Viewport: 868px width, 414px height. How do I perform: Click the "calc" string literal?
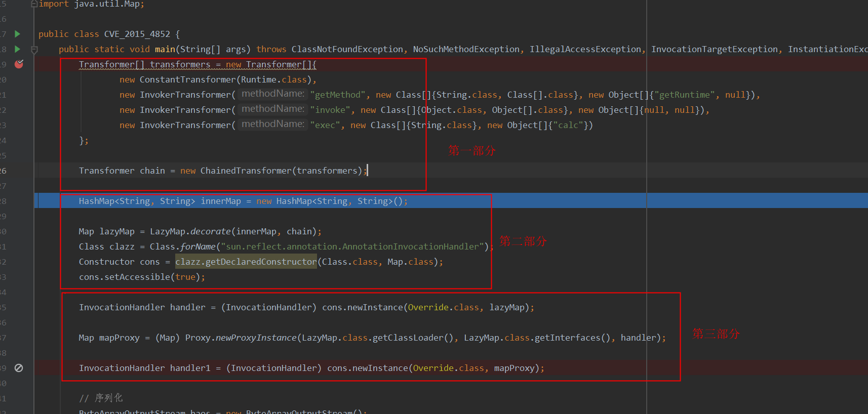(568, 125)
